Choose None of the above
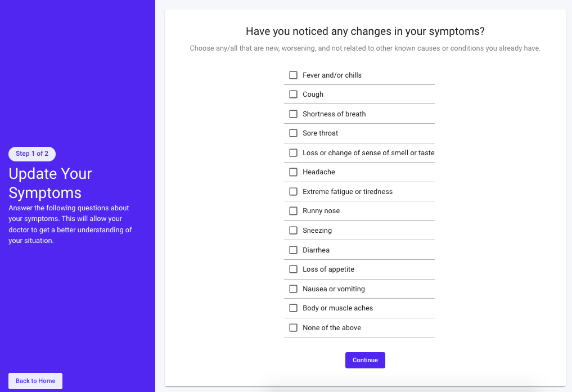This screenshot has height=392, width=572. 293,327
